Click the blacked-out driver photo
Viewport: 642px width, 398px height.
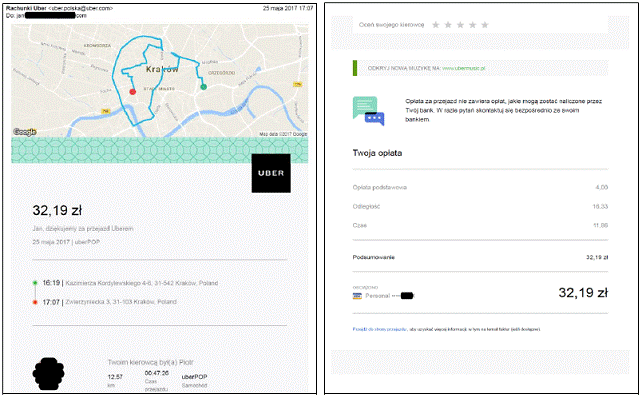[48, 373]
